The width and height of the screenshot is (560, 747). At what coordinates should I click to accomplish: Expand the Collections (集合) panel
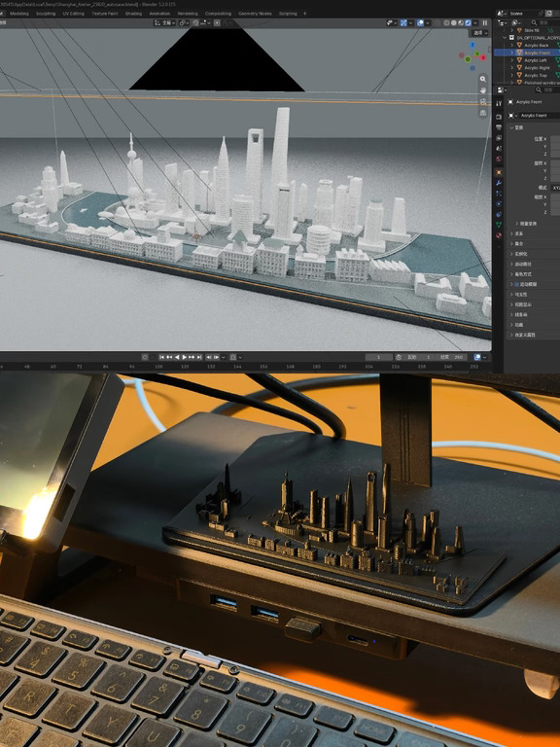coord(516,243)
